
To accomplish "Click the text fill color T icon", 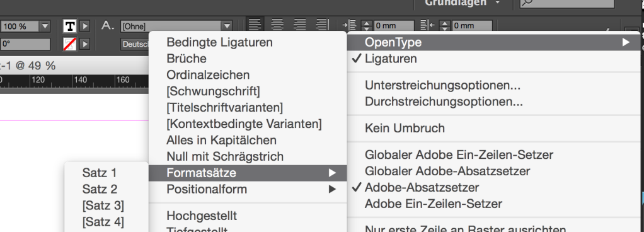I will [70, 26].
